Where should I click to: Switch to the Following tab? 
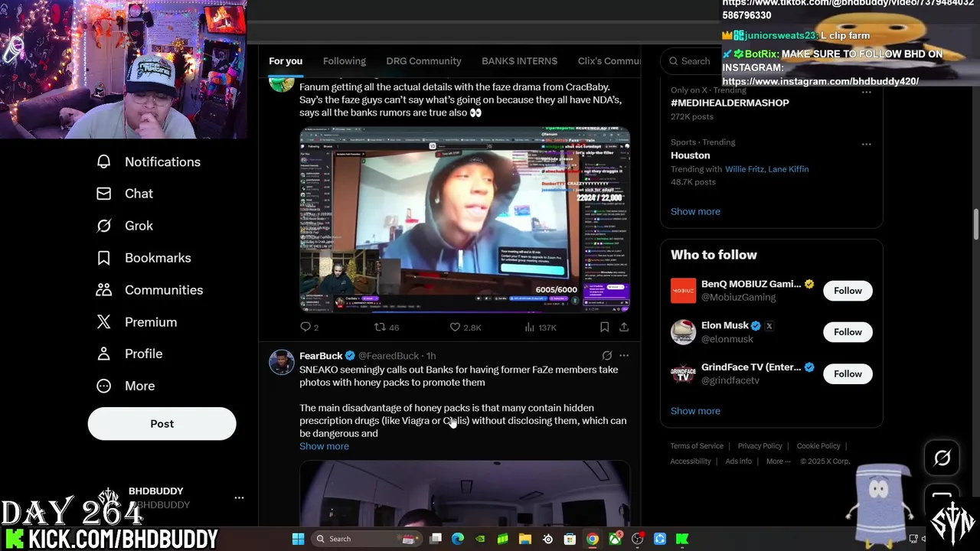pos(345,61)
